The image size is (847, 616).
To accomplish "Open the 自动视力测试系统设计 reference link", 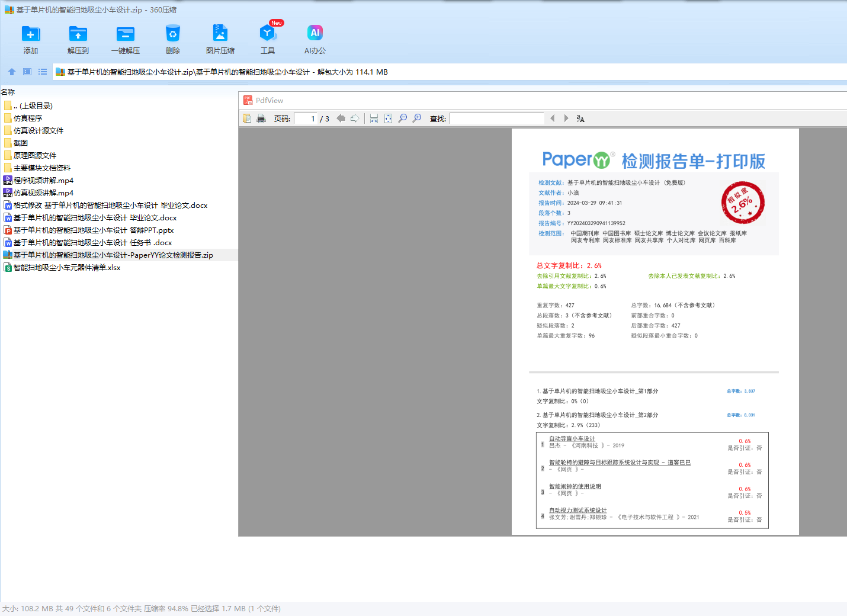I will (x=578, y=510).
